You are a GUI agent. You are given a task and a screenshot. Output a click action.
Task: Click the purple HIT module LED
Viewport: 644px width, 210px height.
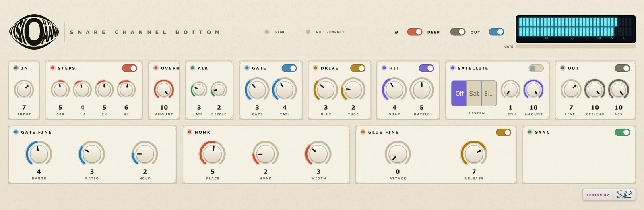tap(384, 68)
